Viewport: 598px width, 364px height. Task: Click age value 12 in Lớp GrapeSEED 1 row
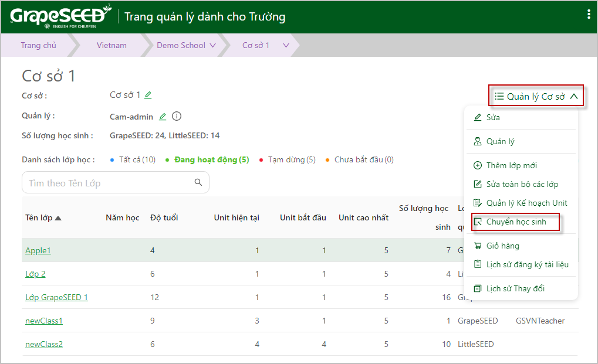(x=154, y=297)
